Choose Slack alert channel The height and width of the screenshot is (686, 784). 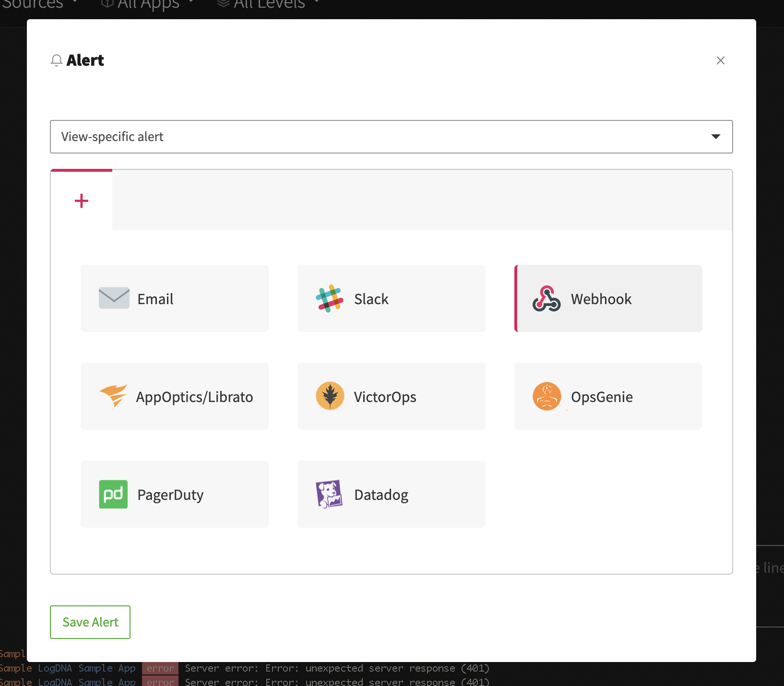click(x=392, y=298)
